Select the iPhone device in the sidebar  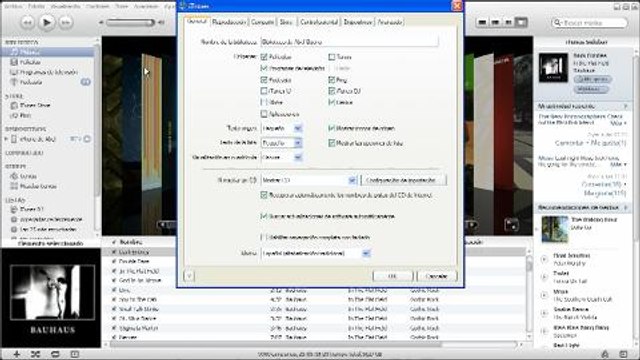click(38, 139)
